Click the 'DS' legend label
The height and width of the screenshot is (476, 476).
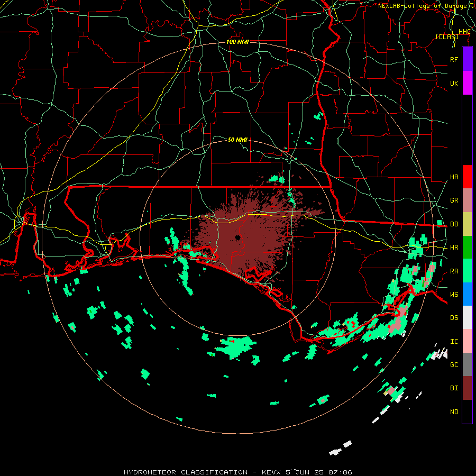tap(454, 318)
